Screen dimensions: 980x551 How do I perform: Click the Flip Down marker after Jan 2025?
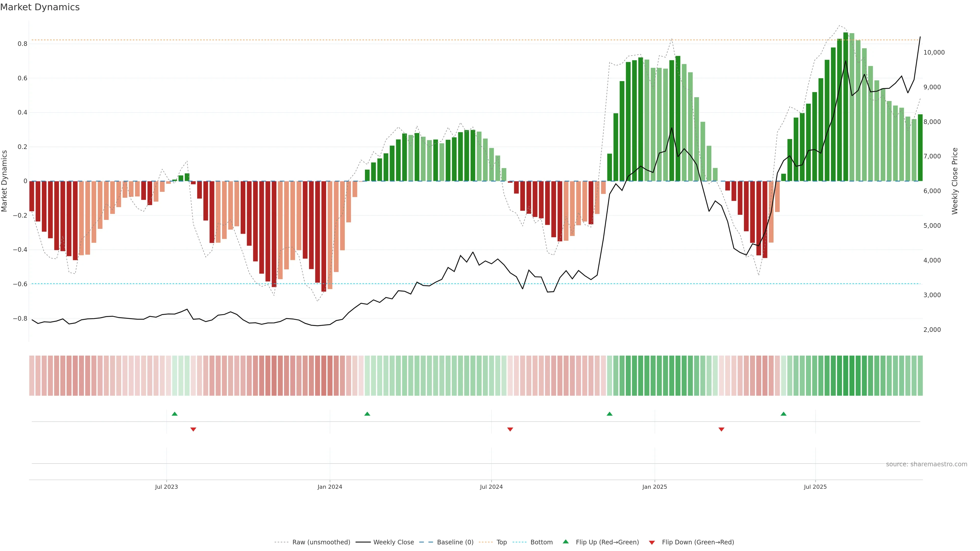click(x=721, y=429)
